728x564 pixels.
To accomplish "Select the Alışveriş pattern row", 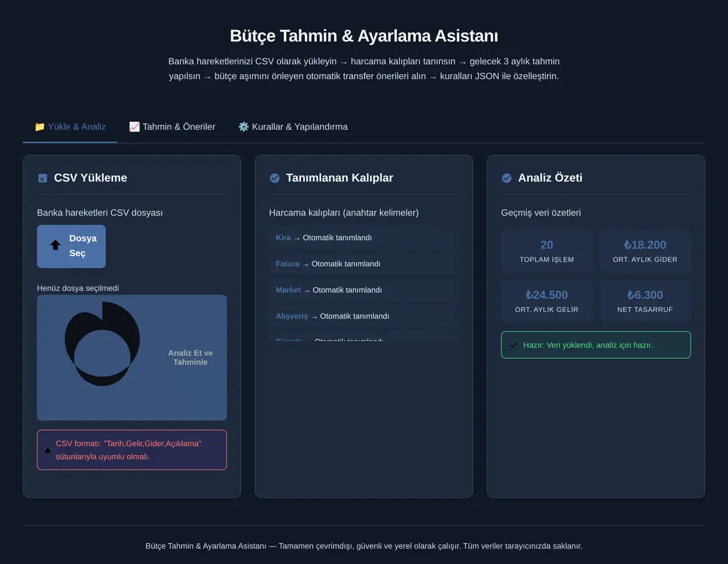I will click(362, 316).
